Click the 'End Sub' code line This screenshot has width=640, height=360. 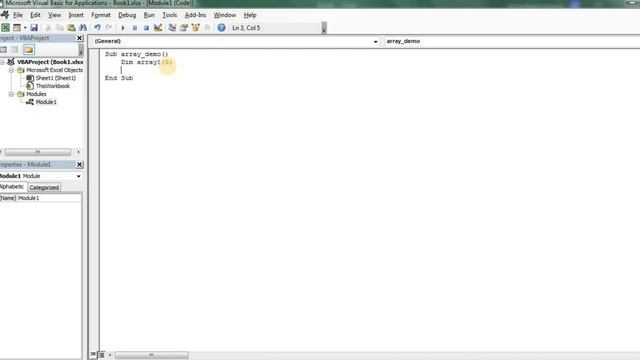[x=119, y=78]
